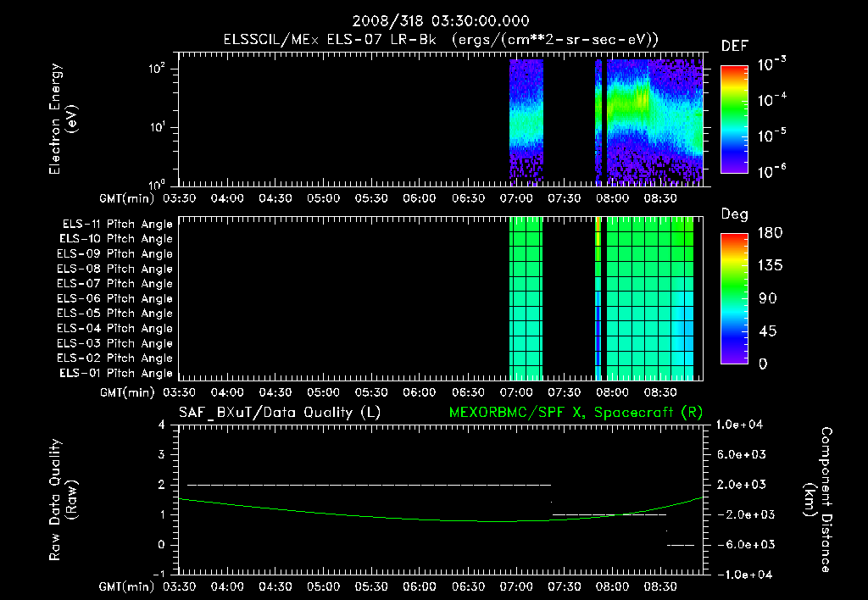Click the 1.0e+04 tick on the distance axis
The image size is (868, 600).
tap(739, 425)
